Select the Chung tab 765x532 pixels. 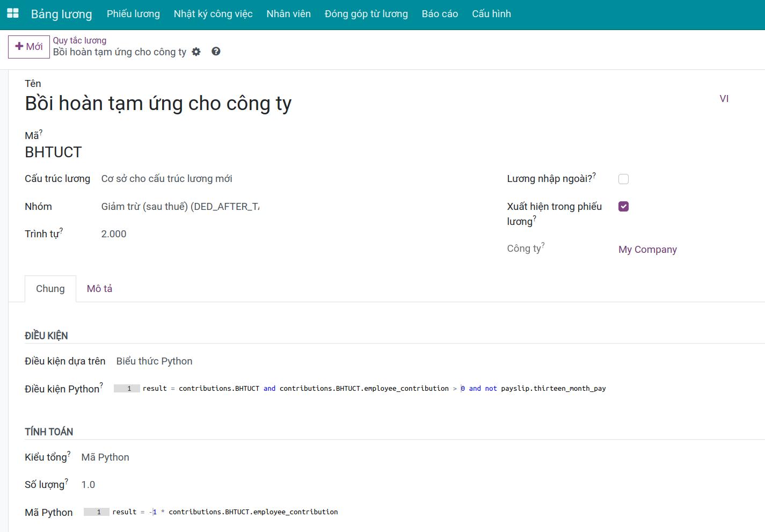[50, 289]
